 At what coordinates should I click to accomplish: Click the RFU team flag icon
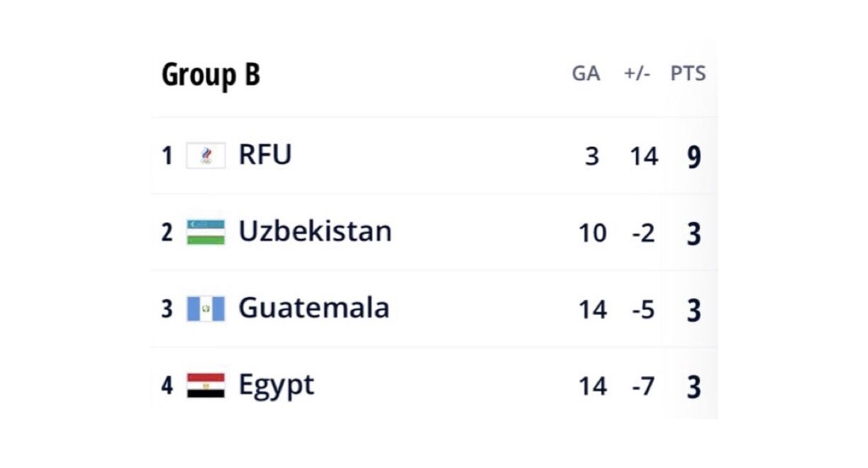(x=206, y=155)
